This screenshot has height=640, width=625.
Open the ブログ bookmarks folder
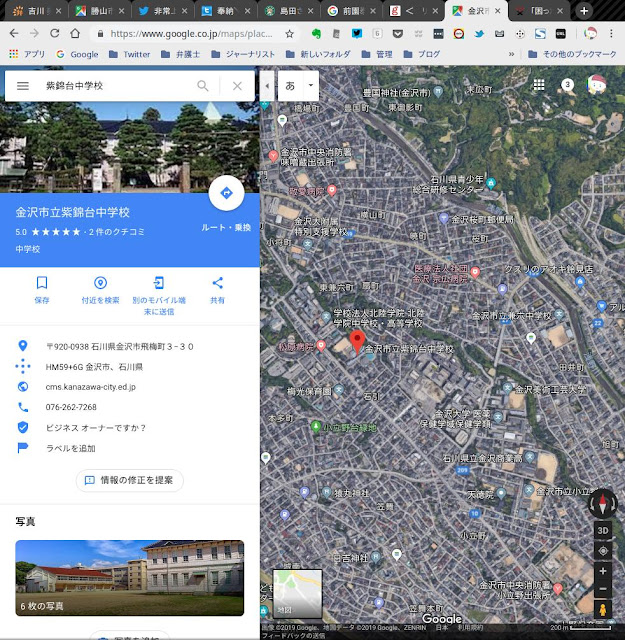click(x=422, y=54)
